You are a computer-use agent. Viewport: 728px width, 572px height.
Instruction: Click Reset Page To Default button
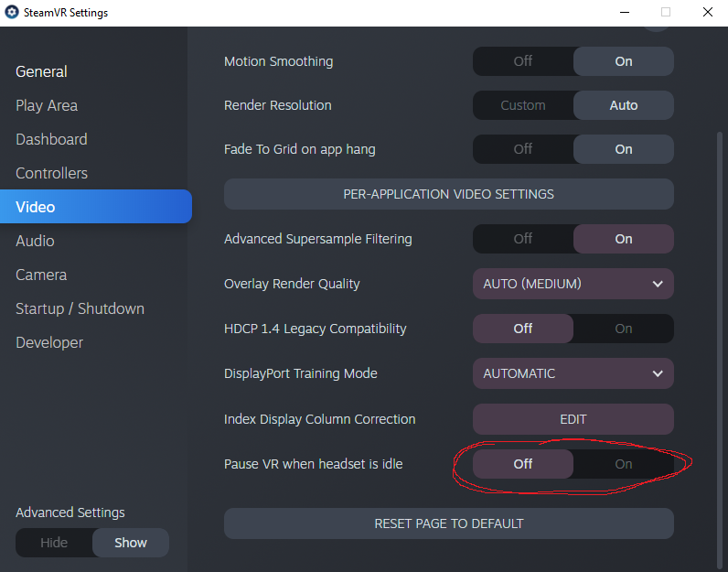(x=448, y=523)
